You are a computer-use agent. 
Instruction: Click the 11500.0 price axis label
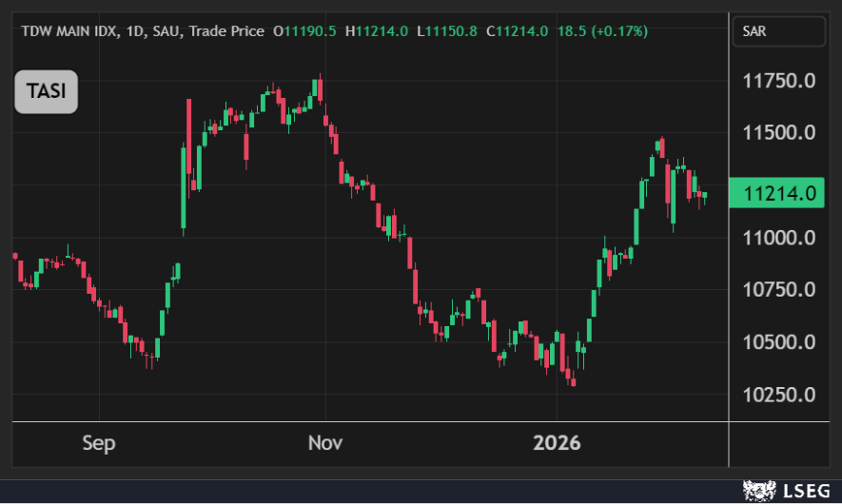pyautogui.click(x=778, y=133)
